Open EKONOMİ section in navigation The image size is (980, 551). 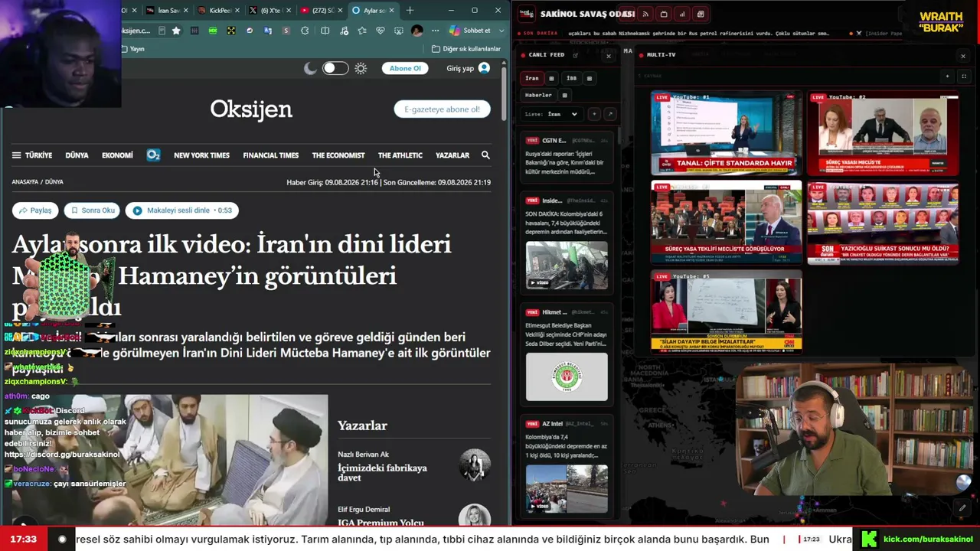coord(117,155)
